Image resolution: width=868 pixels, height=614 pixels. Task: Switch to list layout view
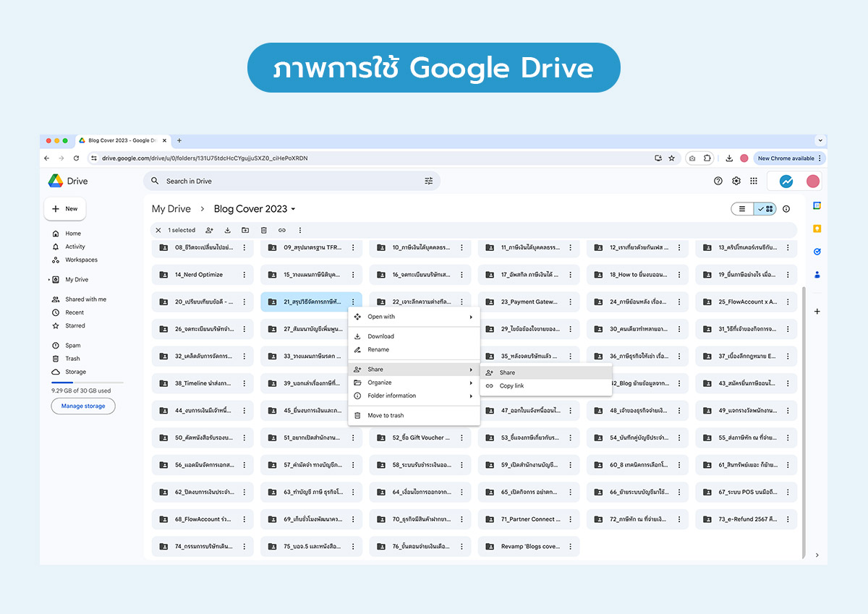[x=742, y=209]
